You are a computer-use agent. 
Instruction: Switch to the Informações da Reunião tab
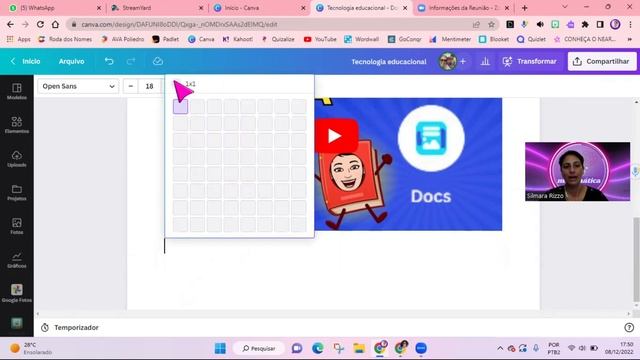click(x=463, y=8)
